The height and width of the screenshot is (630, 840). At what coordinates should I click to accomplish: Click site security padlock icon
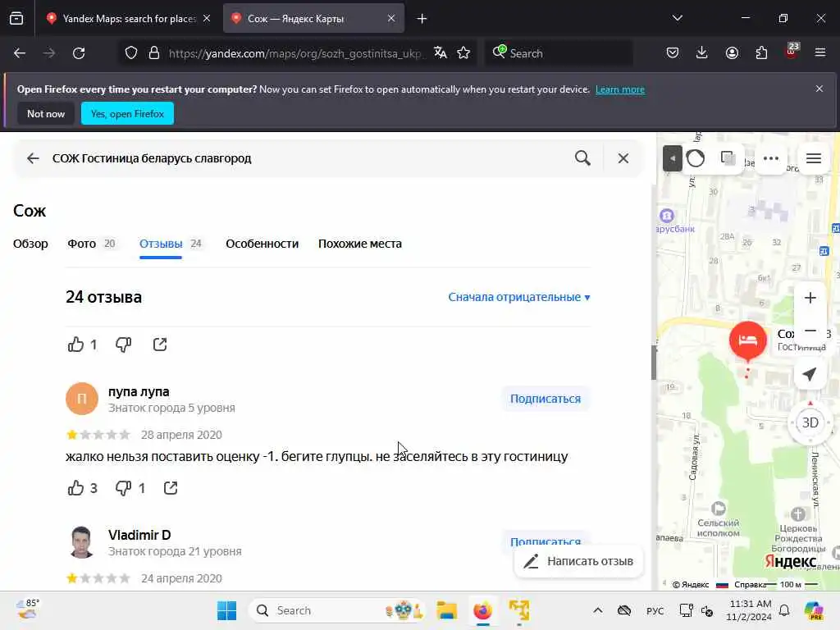(154, 53)
